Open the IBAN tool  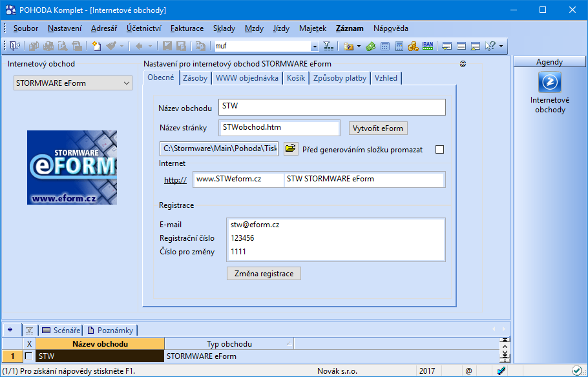click(428, 46)
